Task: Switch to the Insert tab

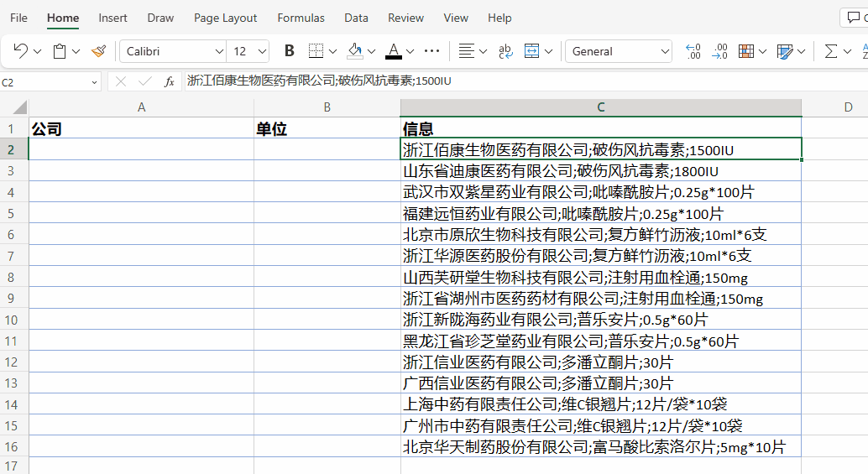Action: pos(113,18)
